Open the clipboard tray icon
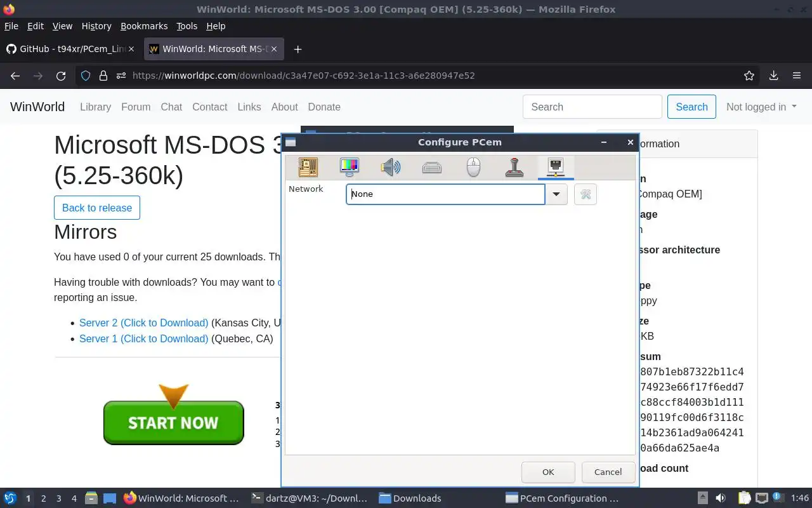Screen dimensions: 812x508 [744, 498]
